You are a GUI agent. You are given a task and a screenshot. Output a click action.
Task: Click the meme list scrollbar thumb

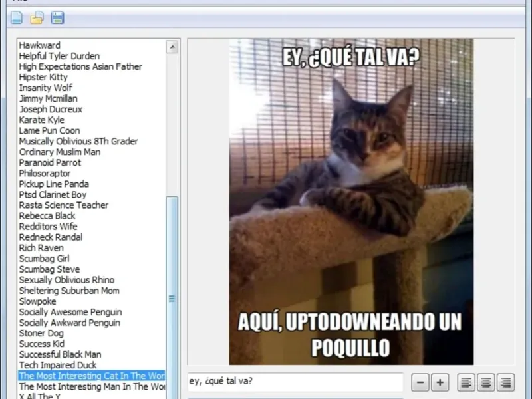click(x=172, y=297)
